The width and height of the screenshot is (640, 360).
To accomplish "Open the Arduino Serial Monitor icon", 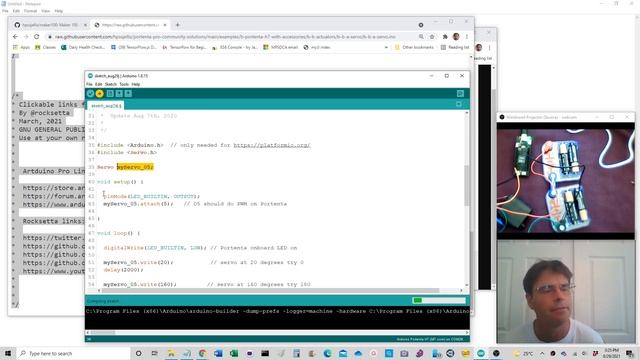I will click(x=460, y=93).
